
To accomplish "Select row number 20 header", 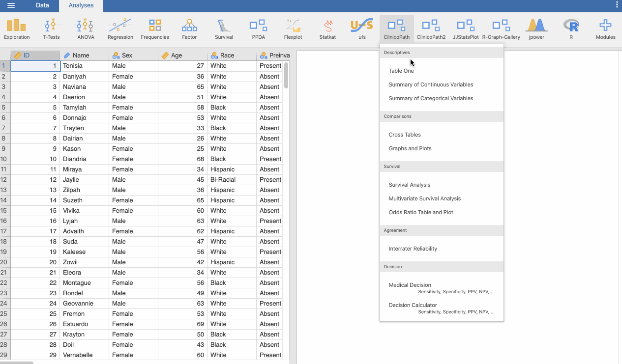I will [5, 262].
